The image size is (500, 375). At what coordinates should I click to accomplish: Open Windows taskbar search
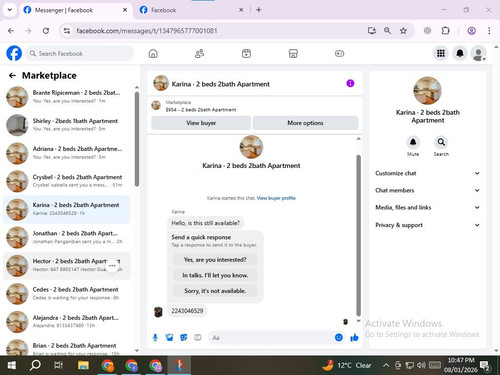click(35, 366)
